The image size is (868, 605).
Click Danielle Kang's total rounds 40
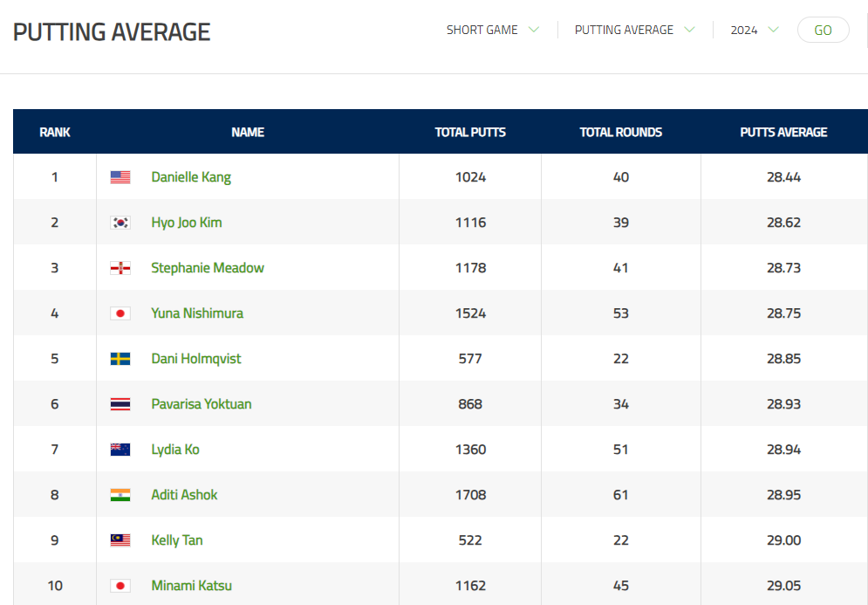[x=620, y=177]
